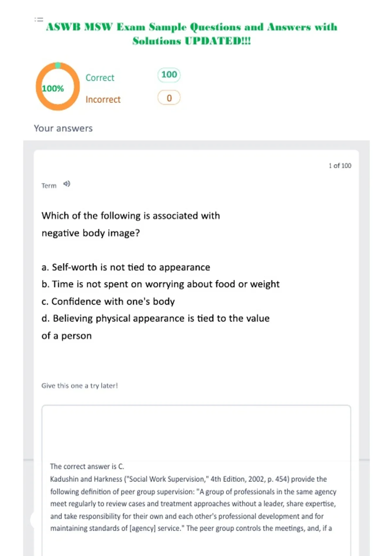Select the Correct count badge showing 100
392x556 pixels.
click(169, 75)
